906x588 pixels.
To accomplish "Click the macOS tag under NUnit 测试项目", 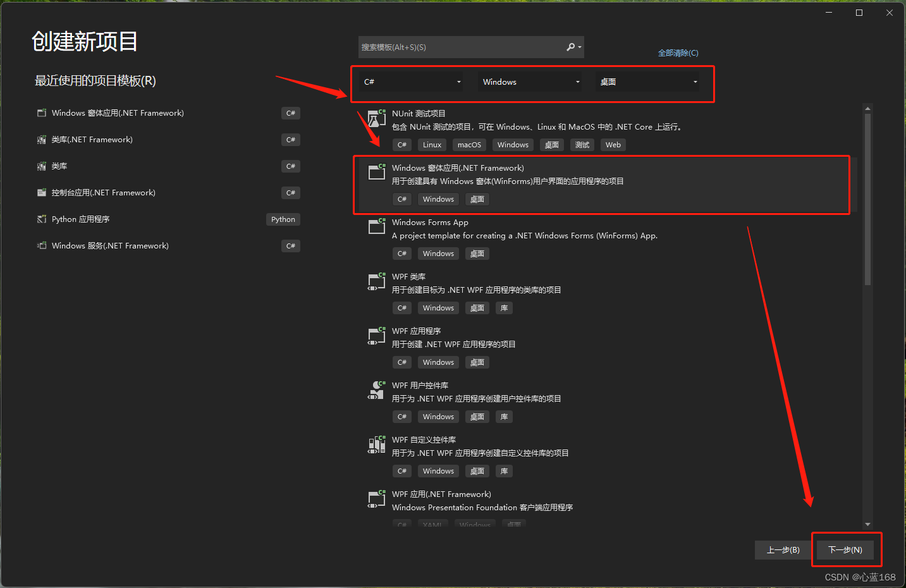I will point(469,145).
